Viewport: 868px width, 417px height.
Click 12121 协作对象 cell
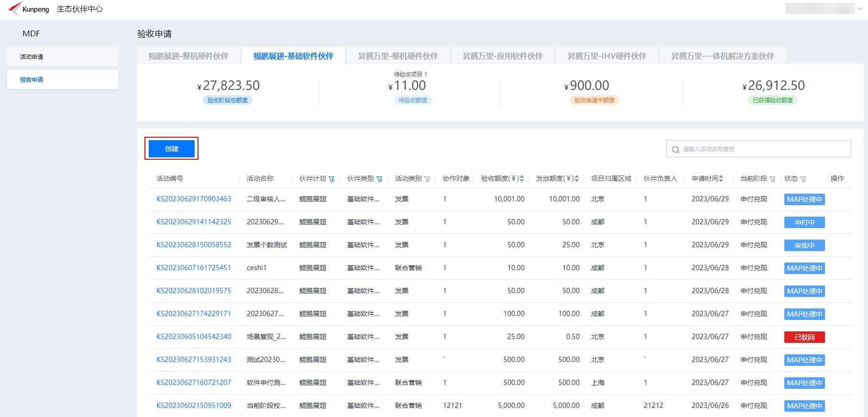tap(452, 406)
